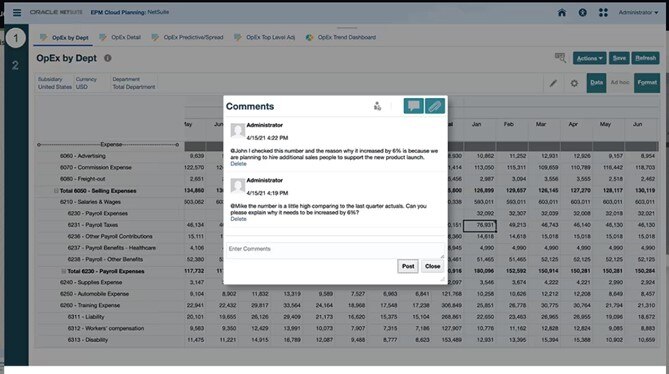Screen dimensions: 669x374
Task: Click the form search magnifier icon
Action: pos(560,58)
